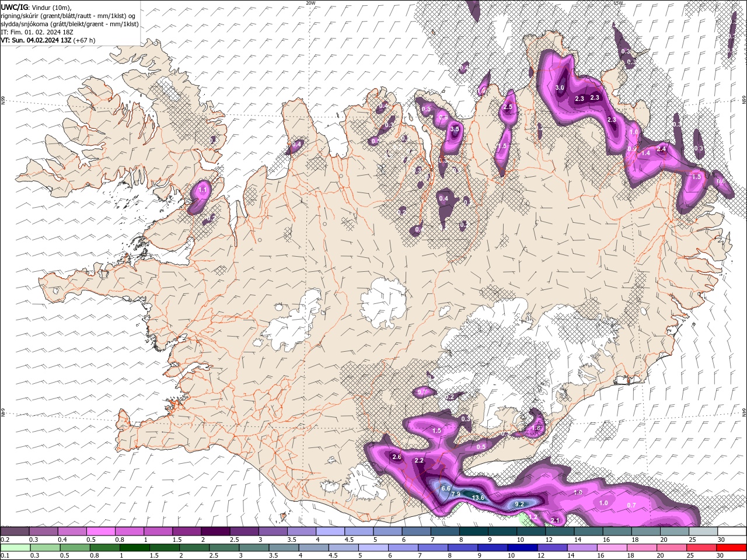Select the 2.4 value in the northeast band
Image resolution: width=747 pixels, height=560 pixels.
[x=661, y=149]
